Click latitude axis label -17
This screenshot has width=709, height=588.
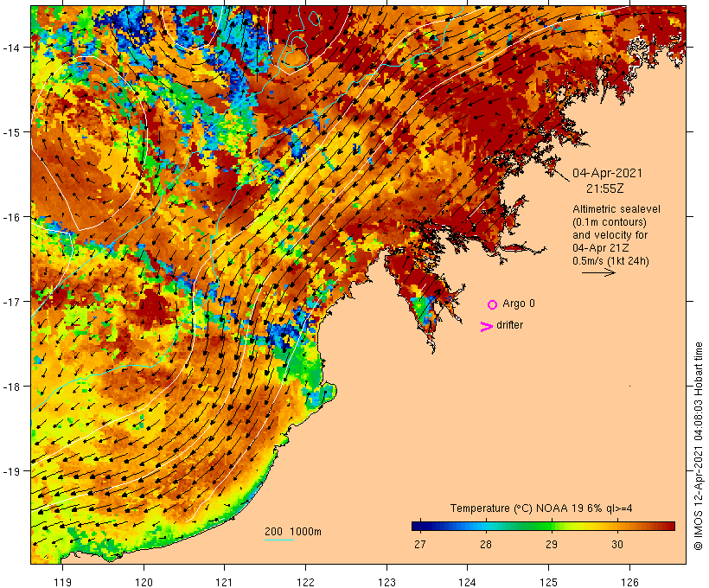click(x=11, y=301)
